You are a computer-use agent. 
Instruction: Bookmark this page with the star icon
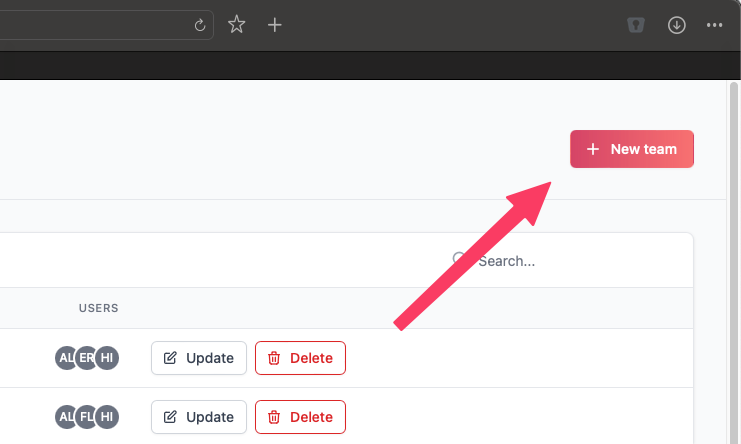236,25
